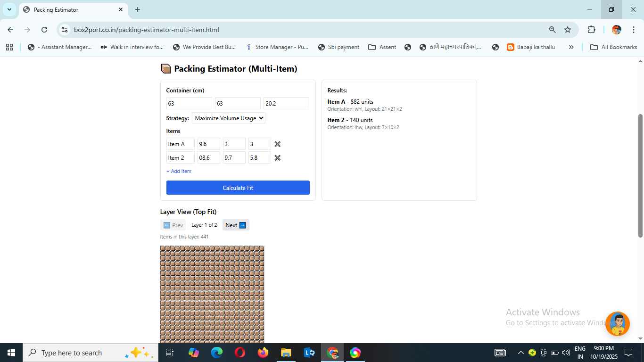The image size is (644, 362).
Task: Open Opera browser from taskbar
Action: coord(240,353)
